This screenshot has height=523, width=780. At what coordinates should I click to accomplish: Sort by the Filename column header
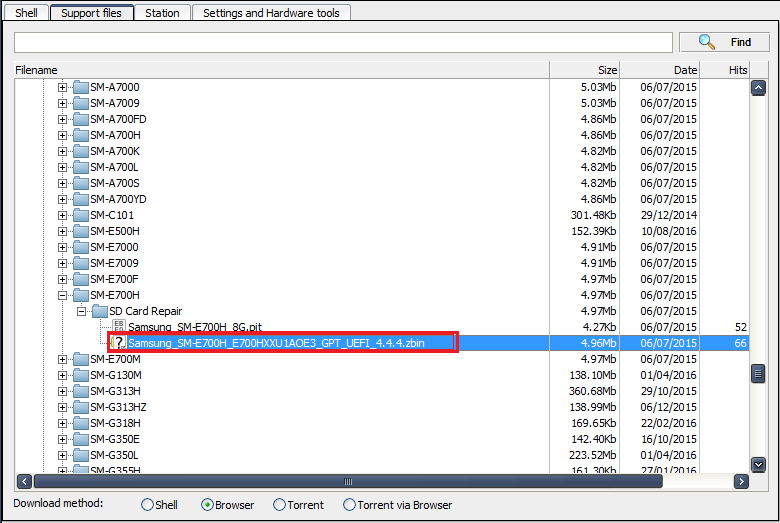282,70
